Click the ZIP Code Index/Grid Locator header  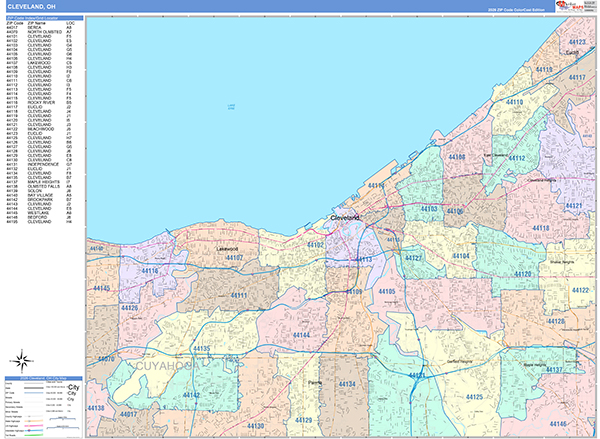click(x=44, y=18)
